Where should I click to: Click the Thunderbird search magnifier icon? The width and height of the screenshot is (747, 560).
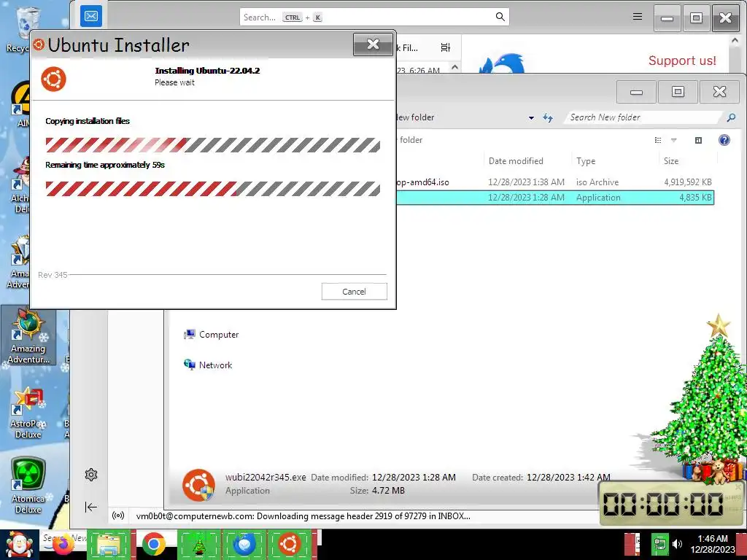pos(500,17)
